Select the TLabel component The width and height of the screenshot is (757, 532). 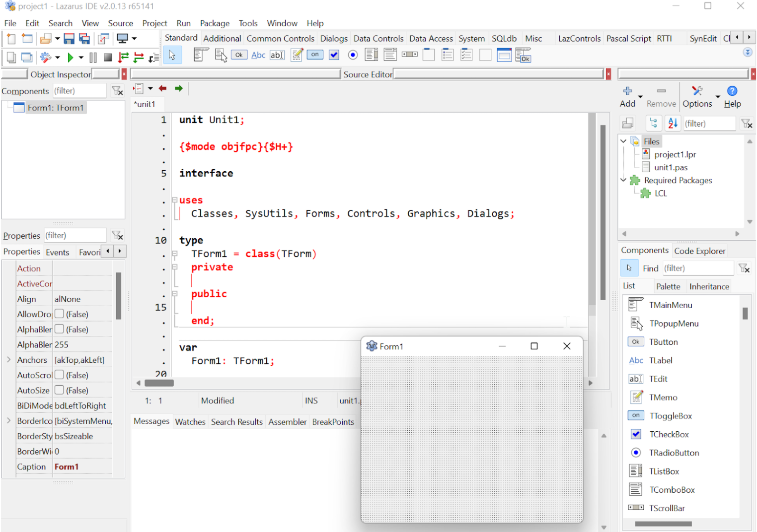(661, 360)
